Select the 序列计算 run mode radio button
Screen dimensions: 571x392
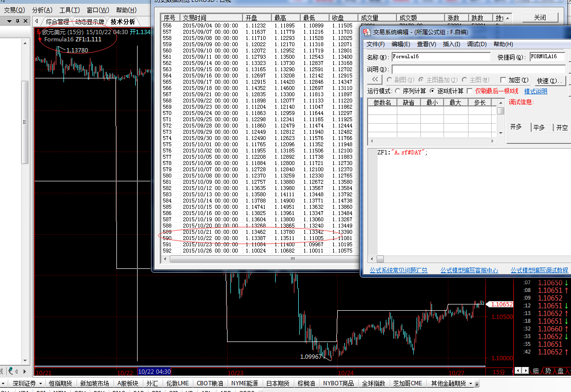[x=397, y=91]
